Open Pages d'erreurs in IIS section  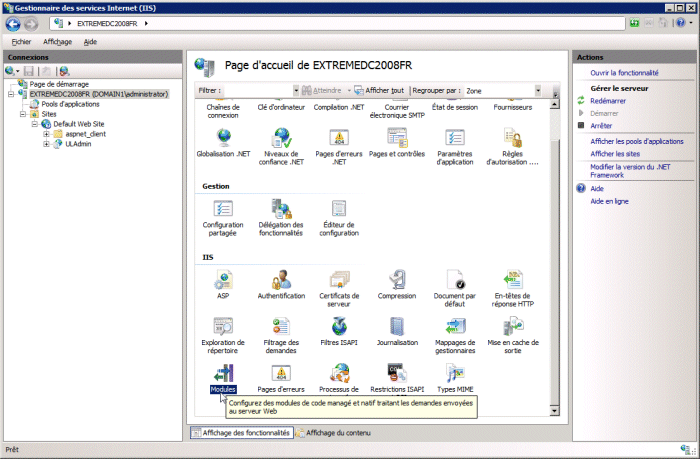click(281, 379)
